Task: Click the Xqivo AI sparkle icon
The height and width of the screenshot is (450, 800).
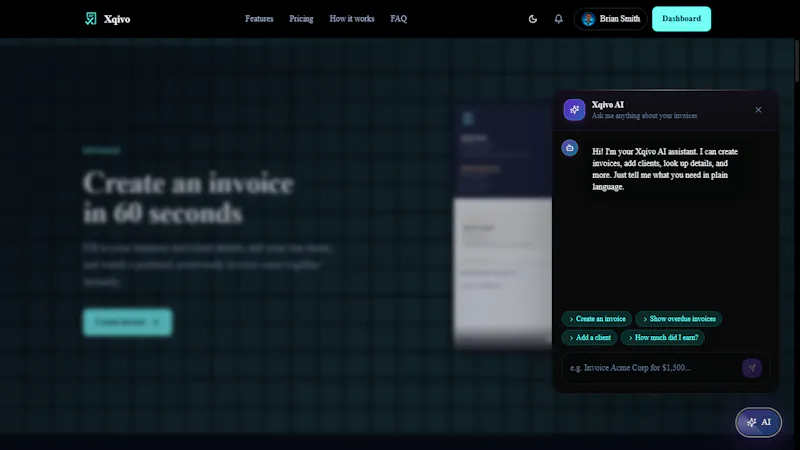Action: click(x=574, y=110)
